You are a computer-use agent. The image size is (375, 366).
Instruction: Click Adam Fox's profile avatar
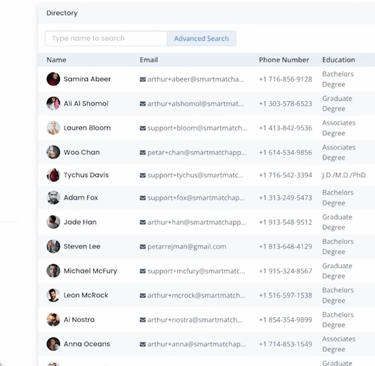pos(53,198)
